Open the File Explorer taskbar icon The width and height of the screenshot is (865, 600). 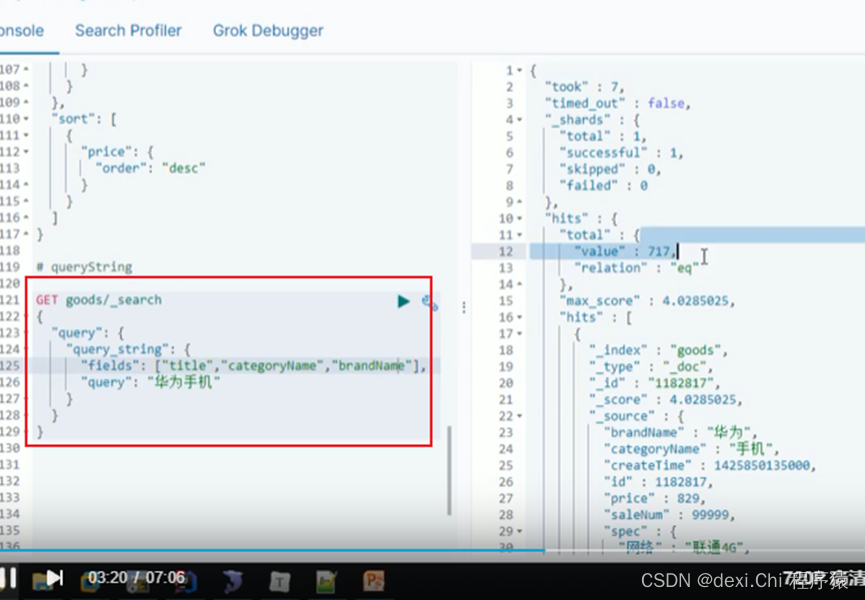[40, 581]
